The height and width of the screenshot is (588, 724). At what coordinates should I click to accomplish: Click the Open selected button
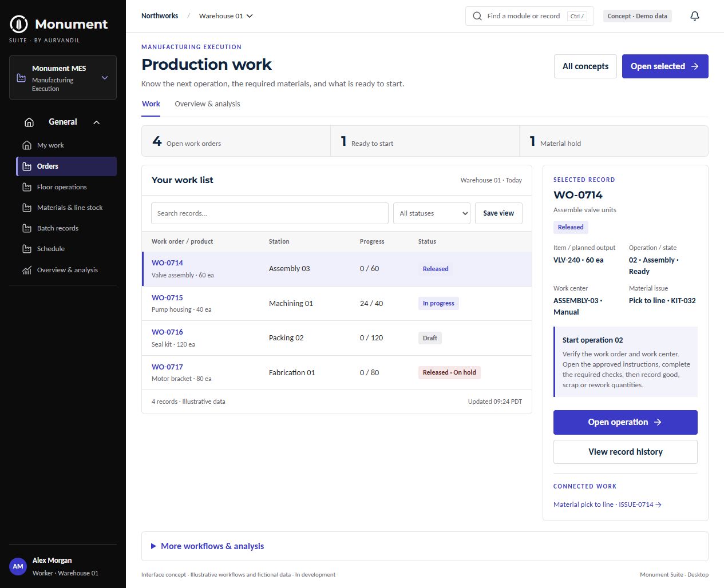pos(665,66)
